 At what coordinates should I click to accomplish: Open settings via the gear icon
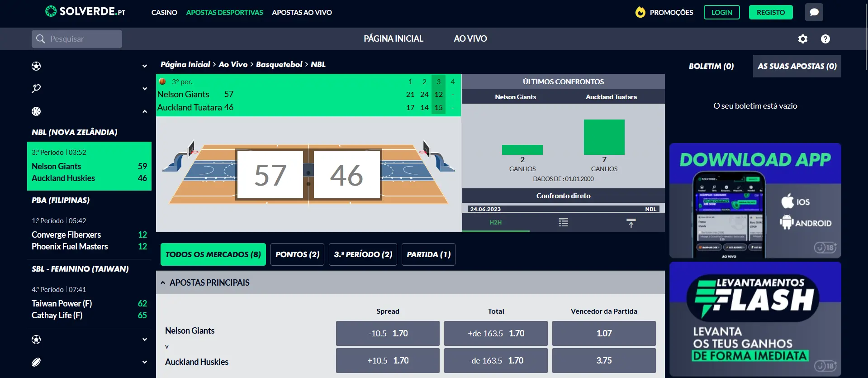[803, 39]
